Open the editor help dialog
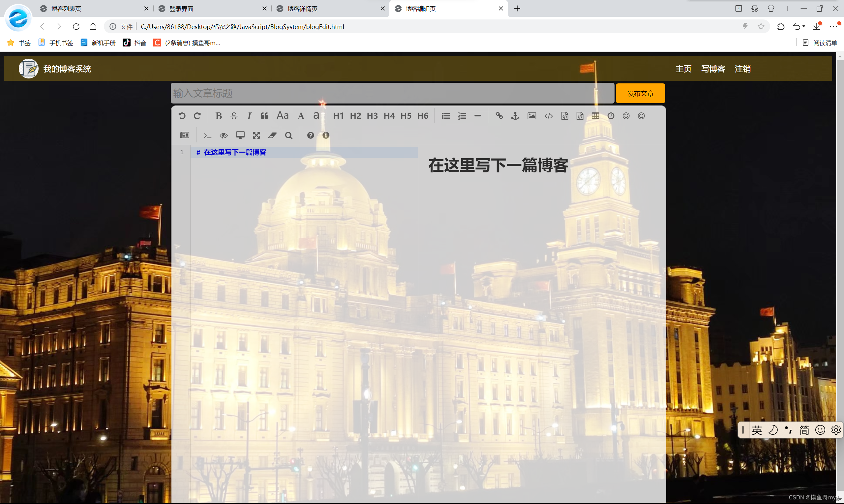This screenshot has width=844, height=504. point(311,135)
